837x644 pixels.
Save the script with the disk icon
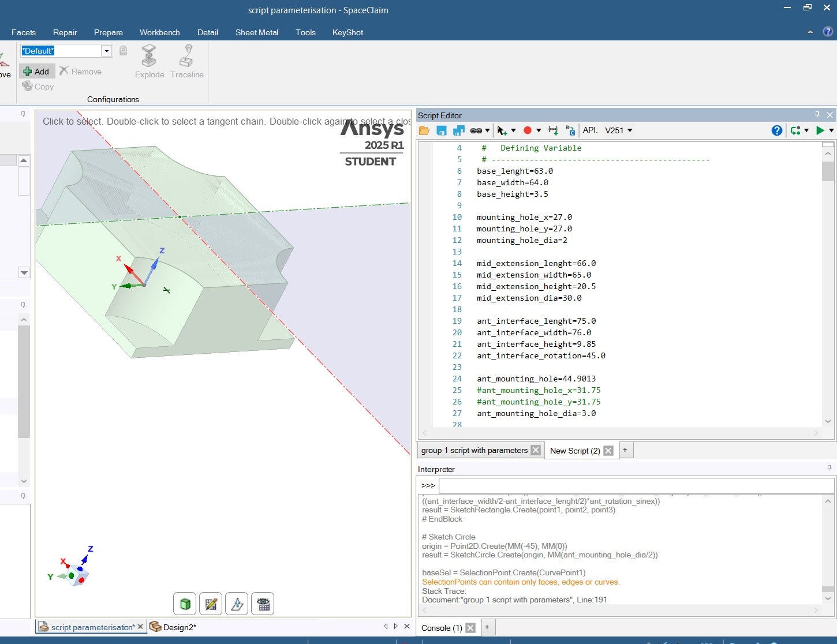[442, 130]
